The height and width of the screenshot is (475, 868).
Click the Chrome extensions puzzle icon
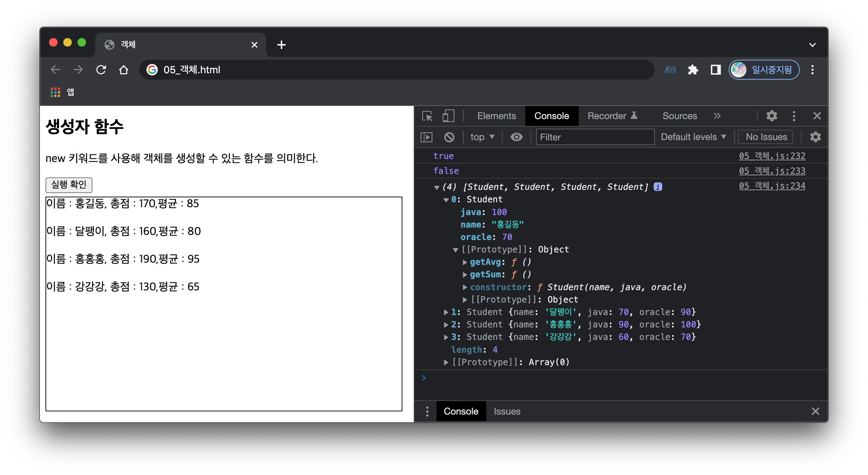(693, 70)
